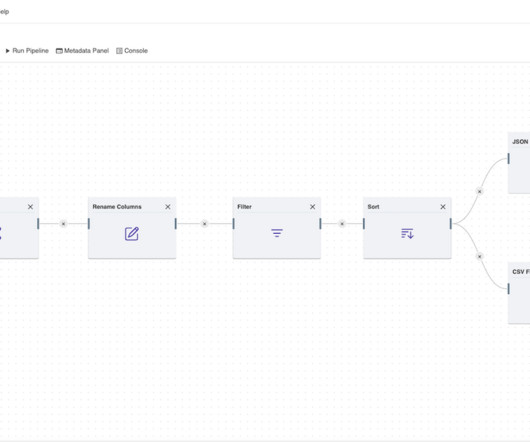The height and width of the screenshot is (442, 530).
Task: Select the Rename Columns edit icon
Action: click(x=132, y=234)
